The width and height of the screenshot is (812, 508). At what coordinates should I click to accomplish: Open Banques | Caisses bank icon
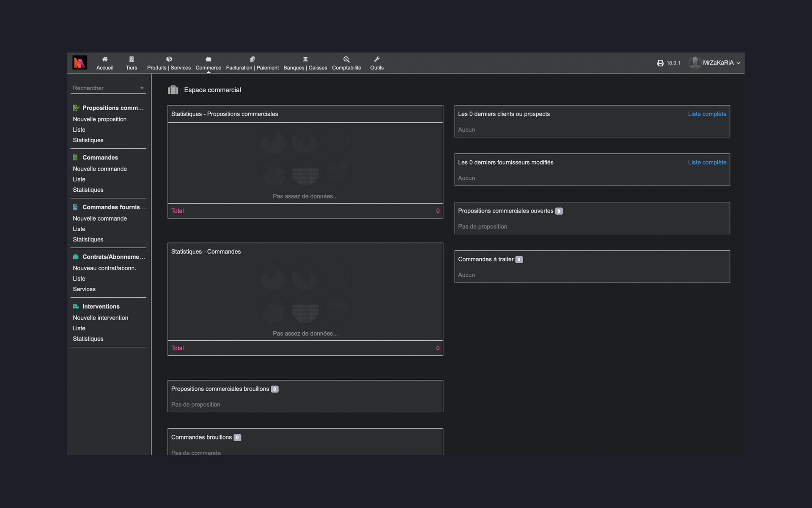[x=305, y=59]
